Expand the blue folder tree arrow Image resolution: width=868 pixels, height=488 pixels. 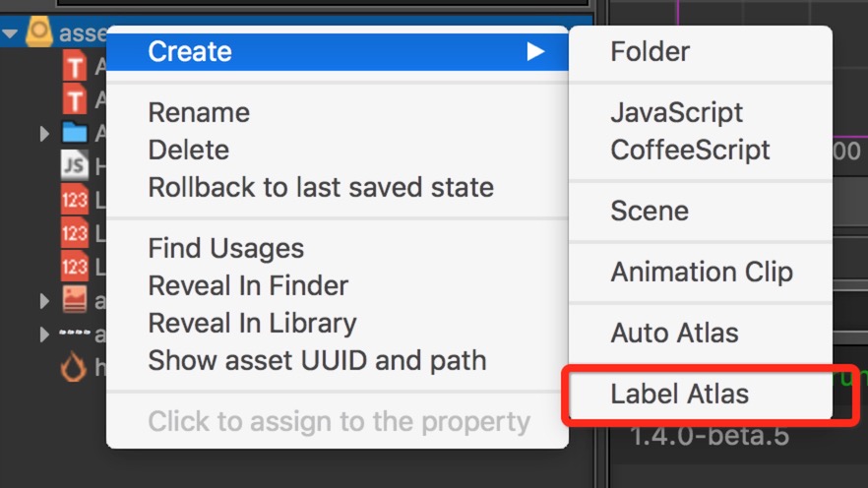click(44, 134)
